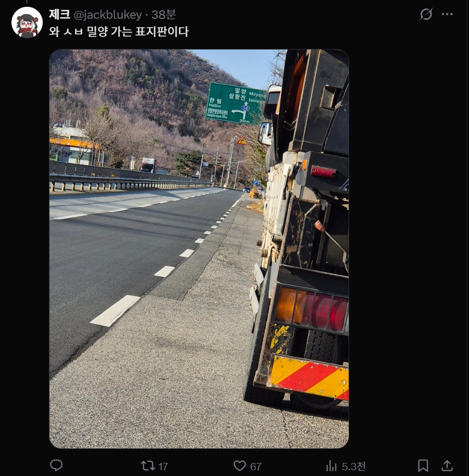Screen dimensions: 469x476
Task: Click the striped truck bumper in the photo
Action: 309,377
